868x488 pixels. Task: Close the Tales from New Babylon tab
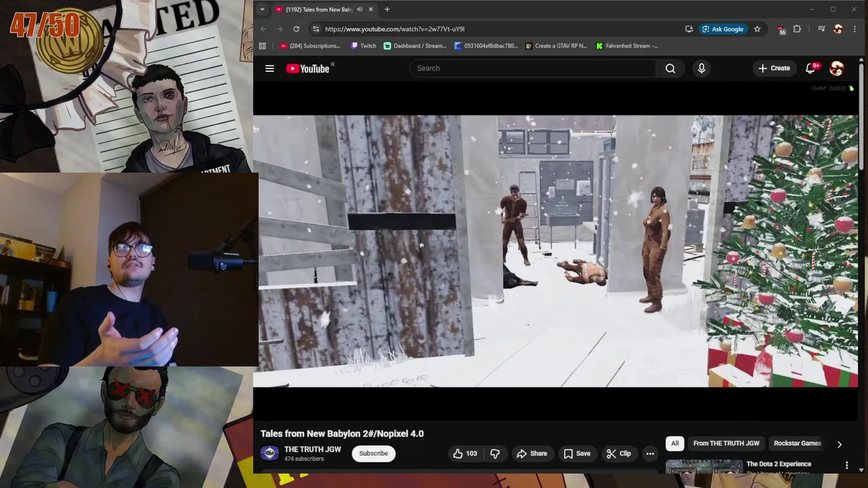(x=371, y=9)
